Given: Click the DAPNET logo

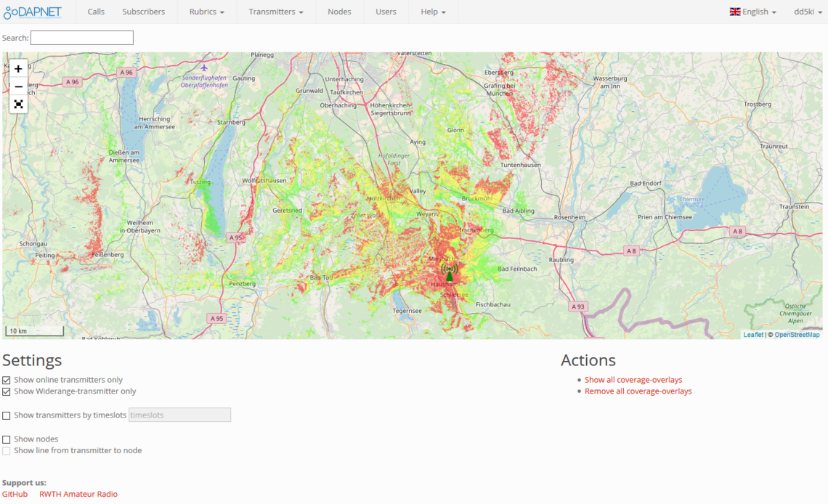Looking at the screenshot, I should [33, 12].
